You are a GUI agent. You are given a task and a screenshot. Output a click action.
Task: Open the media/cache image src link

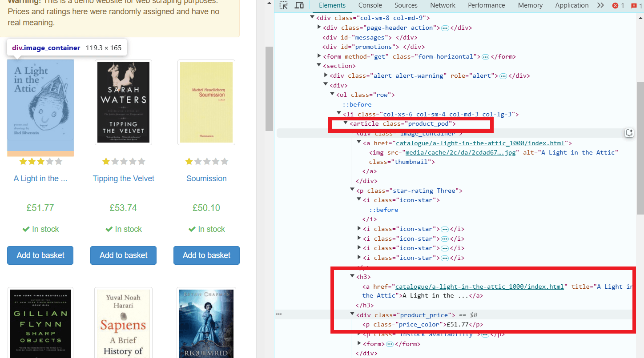coord(460,152)
